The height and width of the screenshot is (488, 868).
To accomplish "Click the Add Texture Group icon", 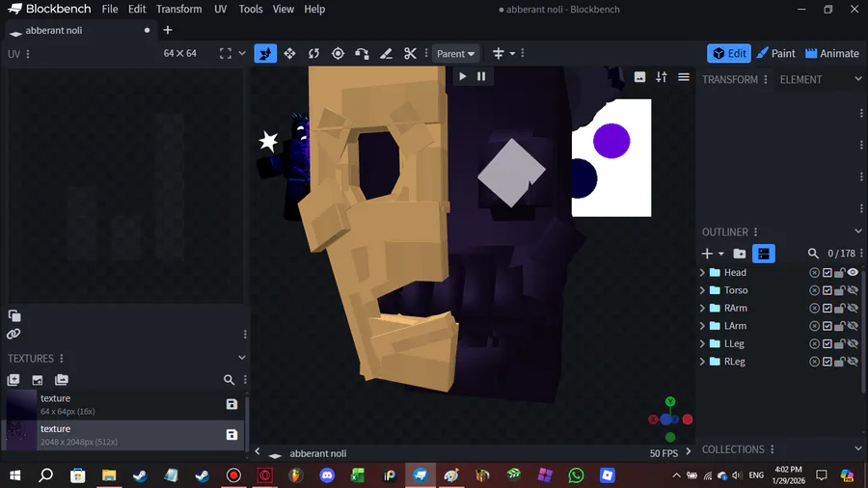I will [x=62, y=380].
